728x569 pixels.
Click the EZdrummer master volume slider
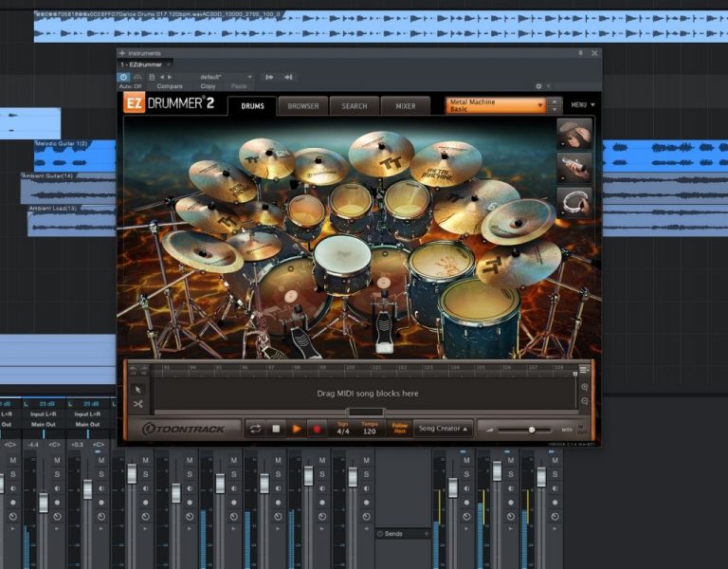pos(523,431)
